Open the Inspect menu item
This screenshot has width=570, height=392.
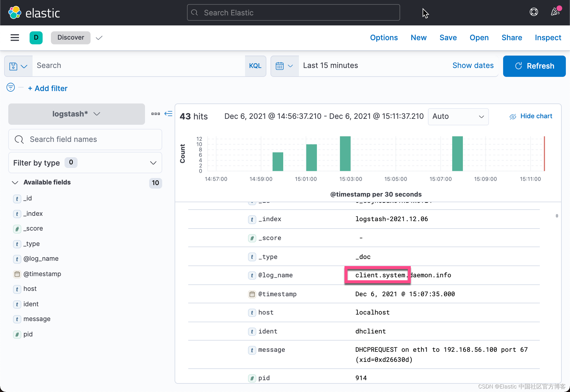(x=548, y=38)
